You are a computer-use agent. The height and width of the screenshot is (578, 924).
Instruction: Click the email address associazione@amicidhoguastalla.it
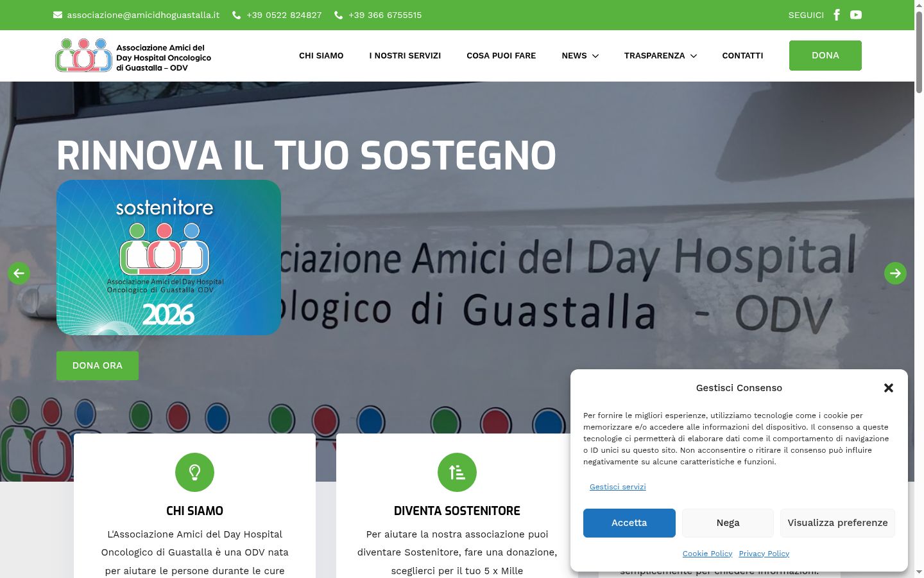pyautogui.click(x=143, y=15)
